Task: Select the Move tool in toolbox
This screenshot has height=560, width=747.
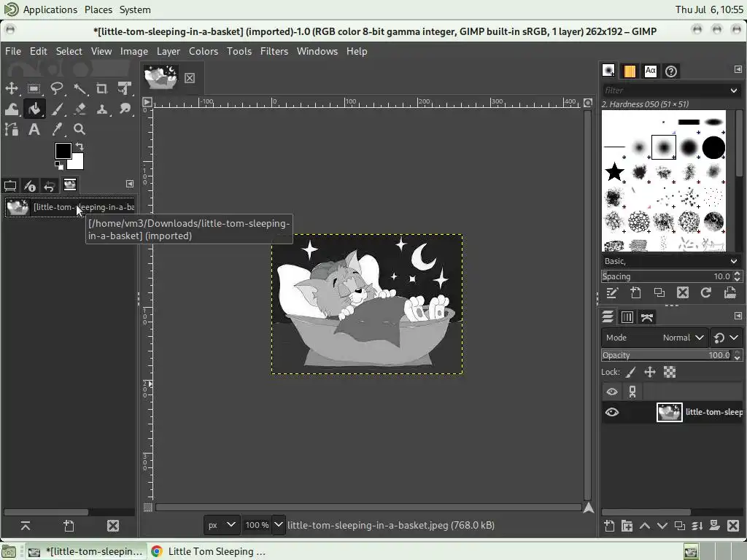Action: click(12, 88)
